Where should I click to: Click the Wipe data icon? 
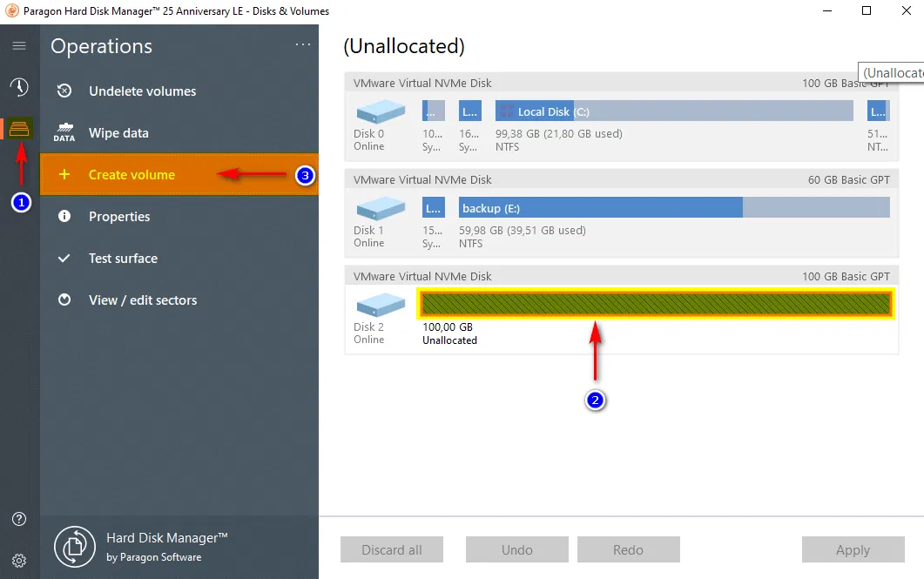(64, 132)
